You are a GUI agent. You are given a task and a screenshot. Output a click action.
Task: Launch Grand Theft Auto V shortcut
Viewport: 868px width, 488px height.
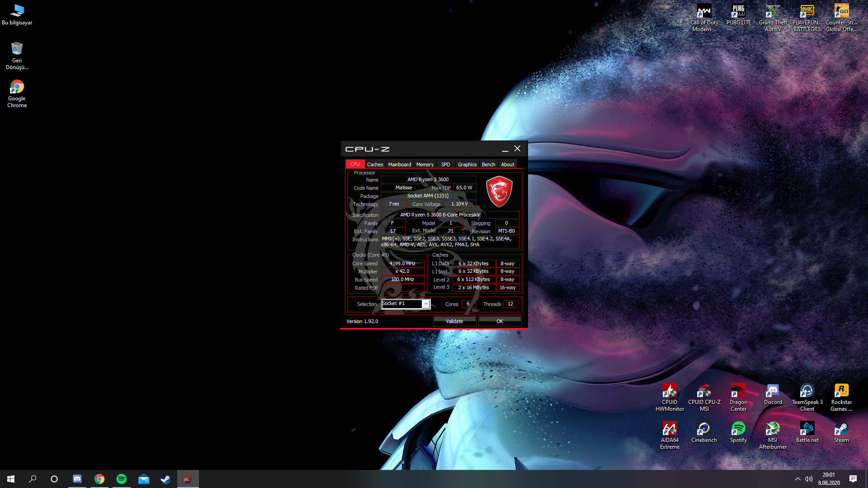pos(773,18)
